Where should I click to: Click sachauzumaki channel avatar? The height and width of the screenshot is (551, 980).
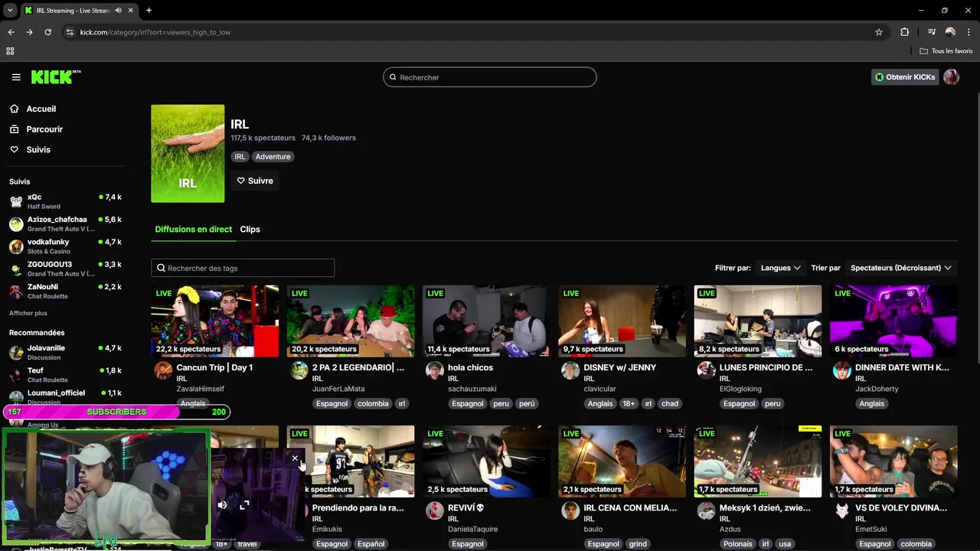coord(435,371)
